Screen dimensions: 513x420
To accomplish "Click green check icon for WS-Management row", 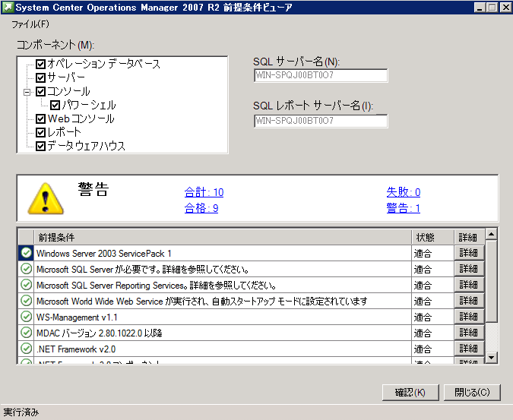I will click(26, 317).
